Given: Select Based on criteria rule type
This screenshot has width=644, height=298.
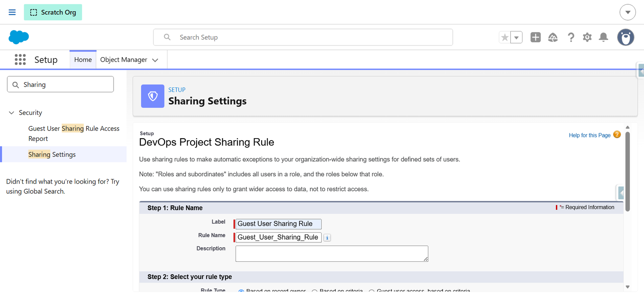Looking at the screenshot, I should [315, 291].
